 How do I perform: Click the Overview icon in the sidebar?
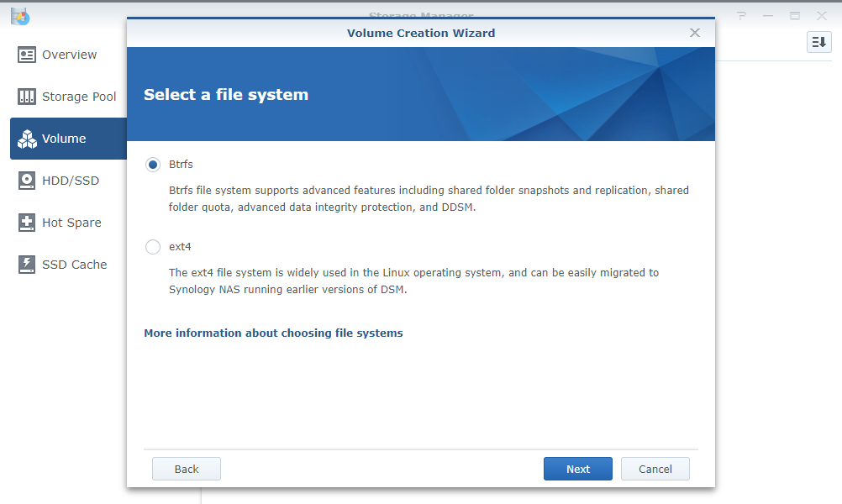[x=27, y=55]
